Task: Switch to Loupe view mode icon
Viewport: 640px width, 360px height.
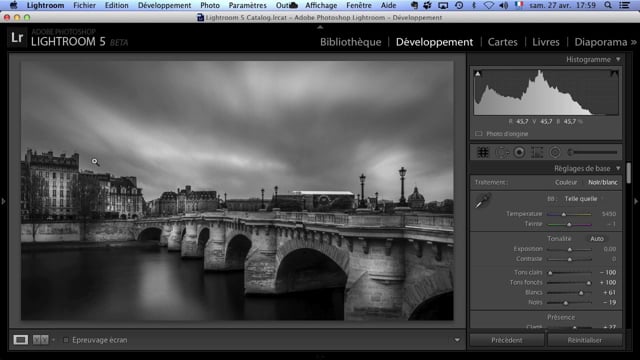Action: coord(20,340)
